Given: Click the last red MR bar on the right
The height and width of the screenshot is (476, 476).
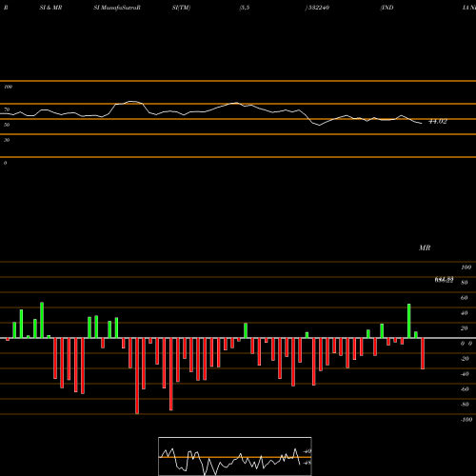Looking at the screenshot, I should click(423, 353).
